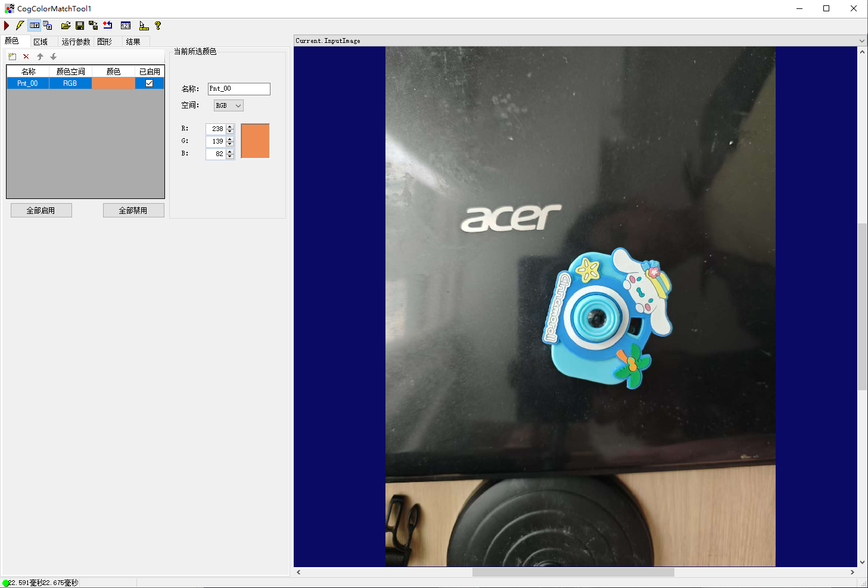Open the Current.InputImage display dropdown

[861, 41]
